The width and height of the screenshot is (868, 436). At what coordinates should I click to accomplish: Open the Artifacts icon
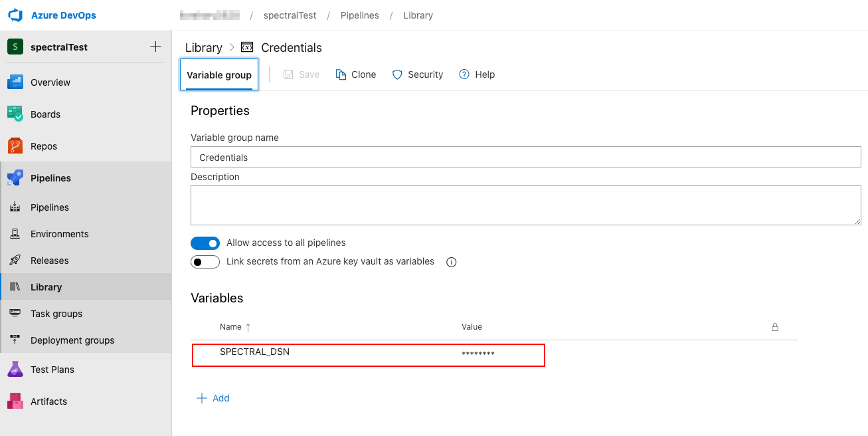pyautogui.click(x=15, y=401)
